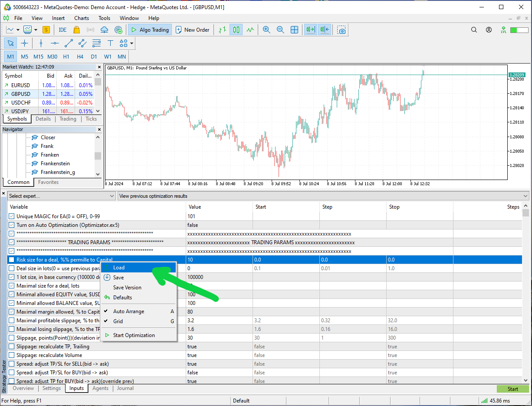The height and width of the screenshot is (406, 532).
Task: Click the tile windows grid icon
Action: (x=294, y=30)
